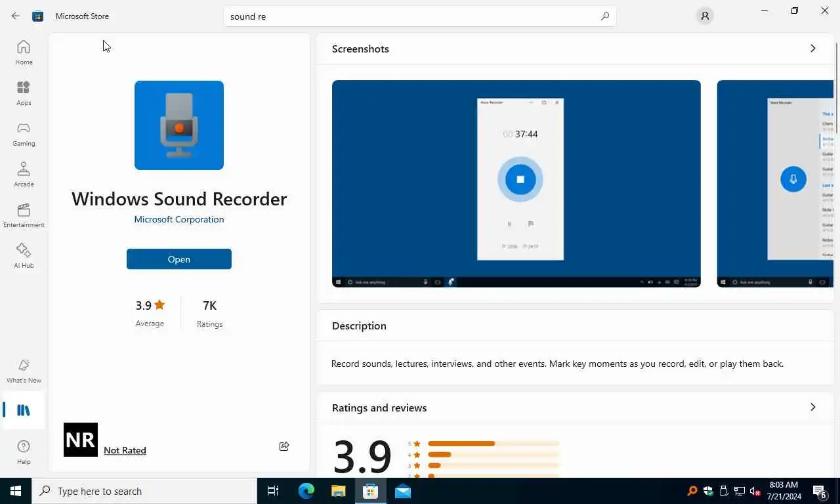This screenshot has height=504, width=840.
Task: Click the muted volume tray icon
Action: click(755, 491)
